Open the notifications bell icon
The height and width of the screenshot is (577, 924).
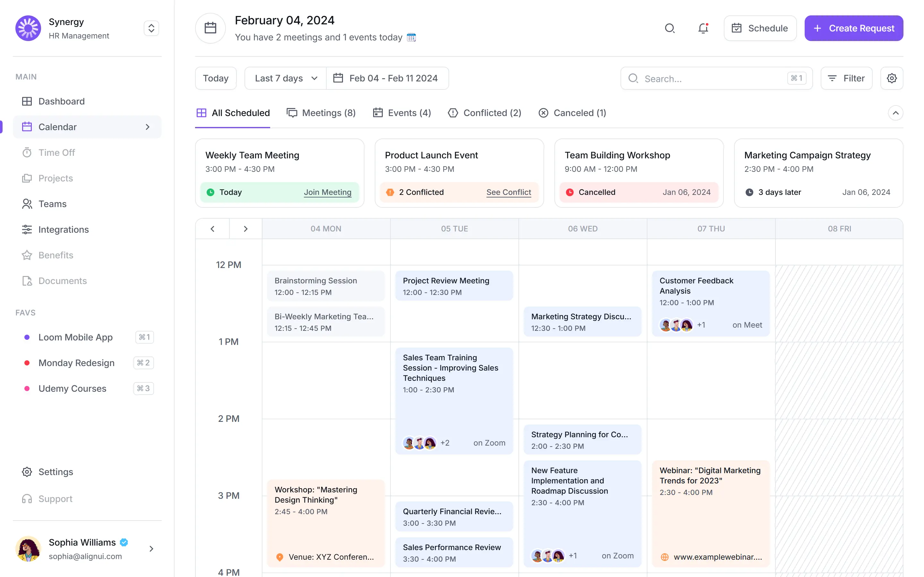[703, 28]
